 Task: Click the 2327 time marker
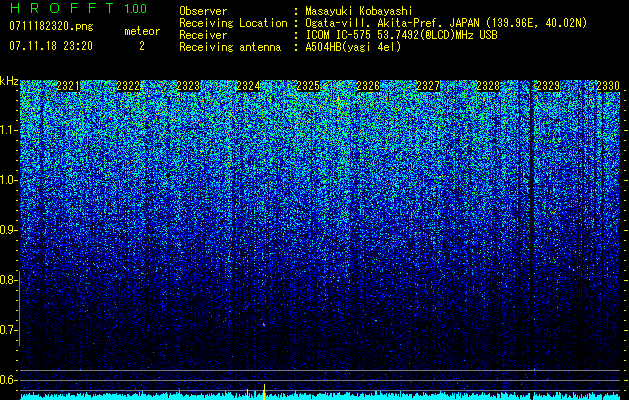(428, 86)
